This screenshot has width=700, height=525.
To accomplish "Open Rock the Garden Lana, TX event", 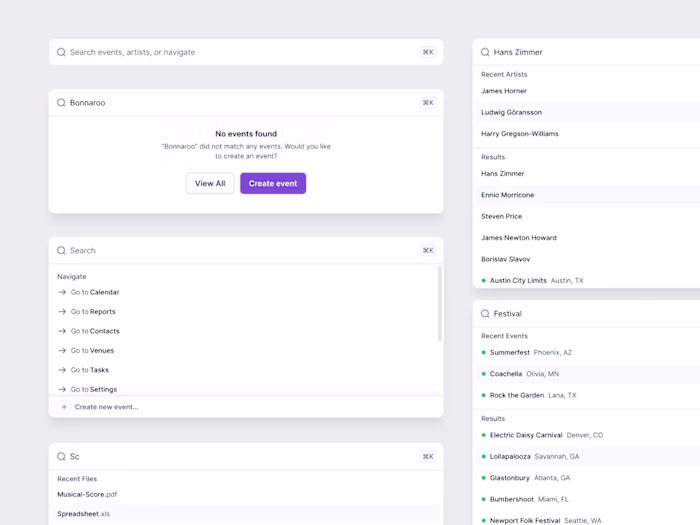I will pos(588,395).
